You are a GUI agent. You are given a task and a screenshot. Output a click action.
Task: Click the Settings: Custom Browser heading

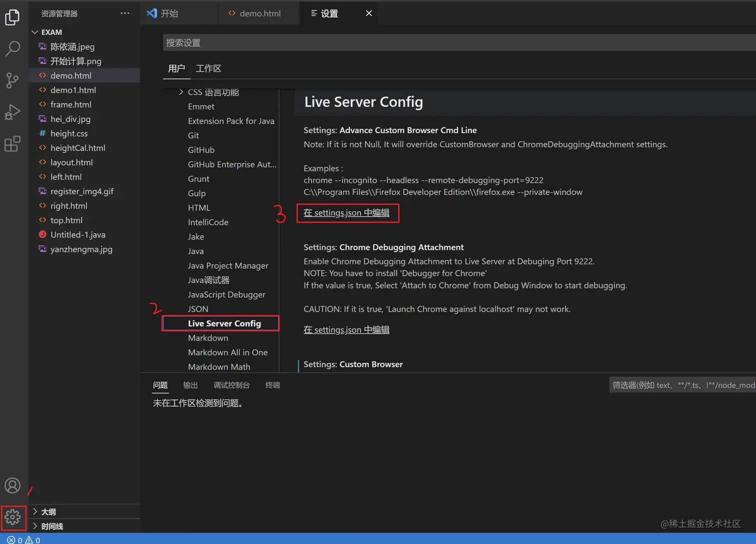coord(353,364)
